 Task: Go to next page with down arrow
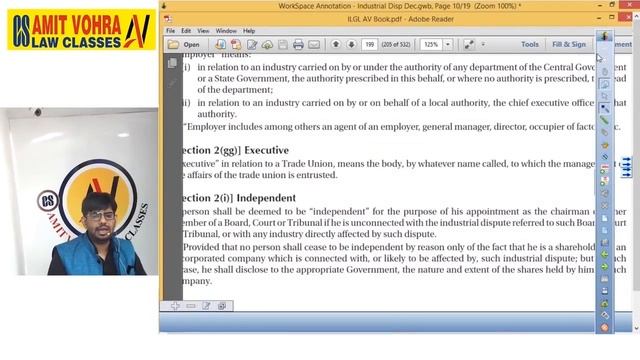351,44
